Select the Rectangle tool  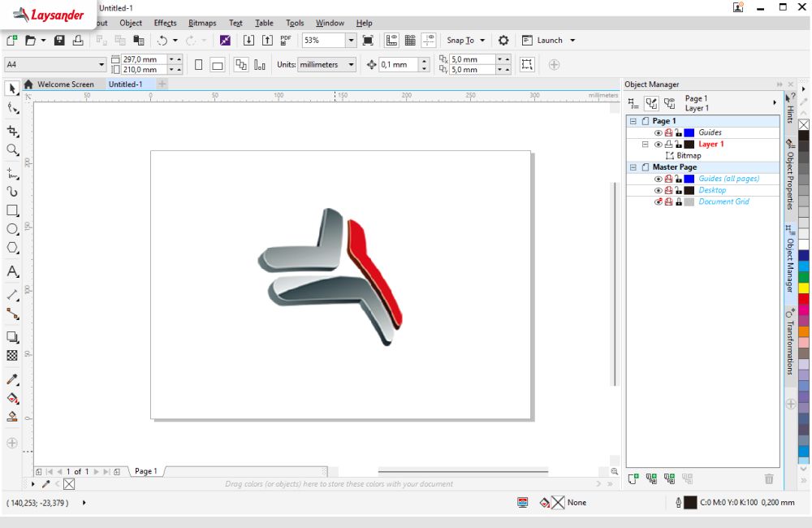[x=12, y=210]
